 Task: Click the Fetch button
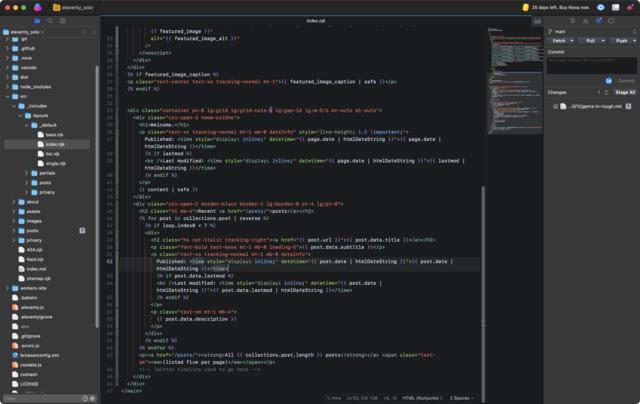click(559, 41)
